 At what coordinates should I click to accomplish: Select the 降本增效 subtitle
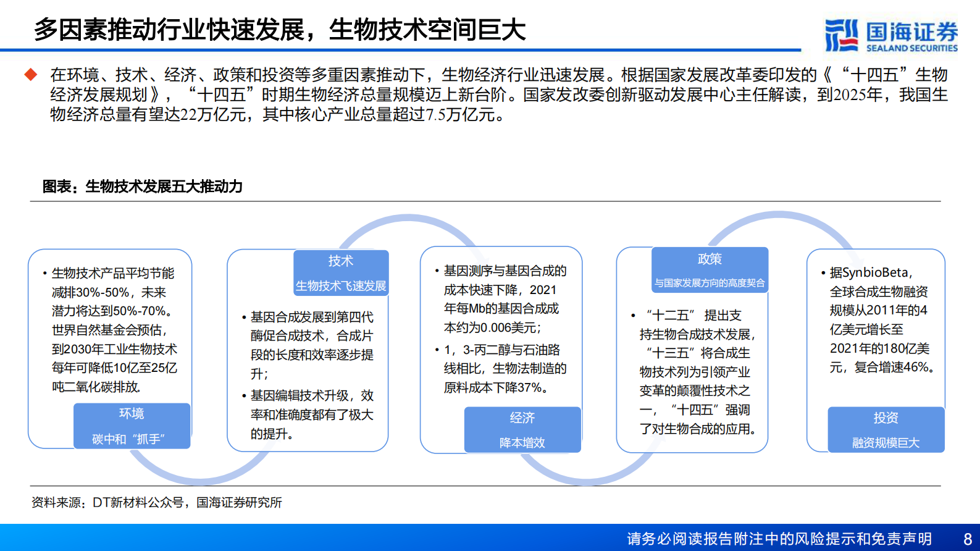[x=522, y=443]
